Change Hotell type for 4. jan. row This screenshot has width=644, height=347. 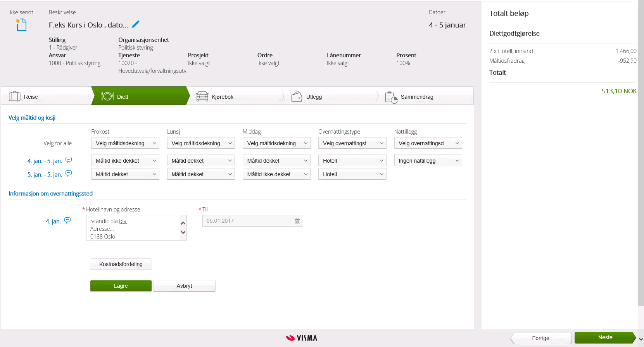[352, 161]
